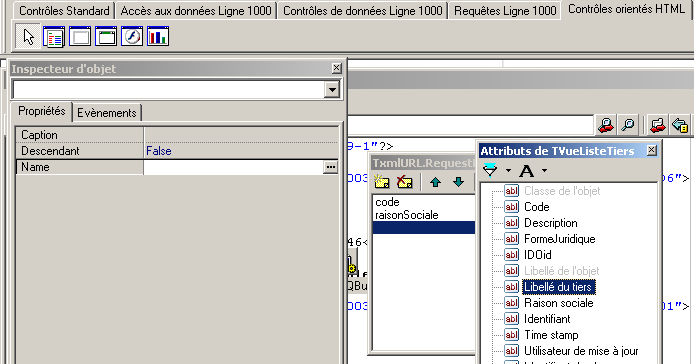Close the Attributs de TVueListeTiers panel
This screenshot has width=694, height=364.
click(x=652, y=151)
